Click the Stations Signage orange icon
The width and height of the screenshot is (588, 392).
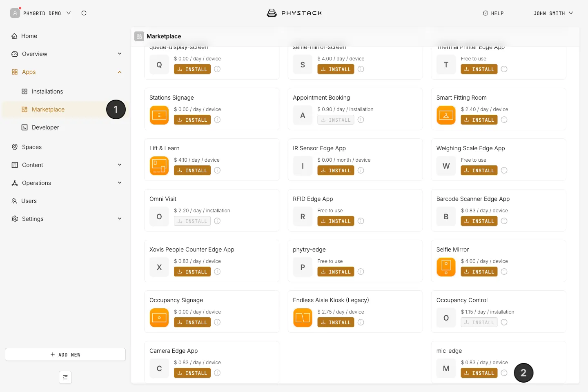point(159,115)
